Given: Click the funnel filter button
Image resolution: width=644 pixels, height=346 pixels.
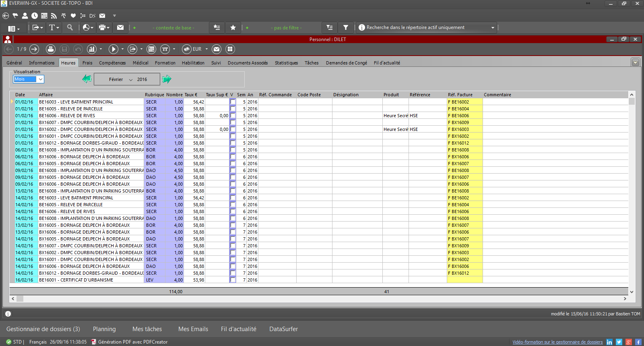Looking at the screenshot, I should [x=346, y=27].
